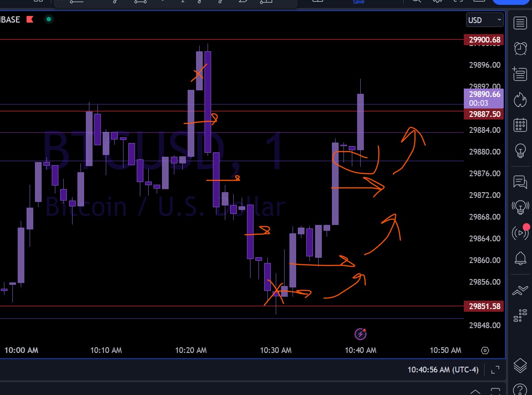Click the 10:30 AM time axis label

tap(276, 350)
